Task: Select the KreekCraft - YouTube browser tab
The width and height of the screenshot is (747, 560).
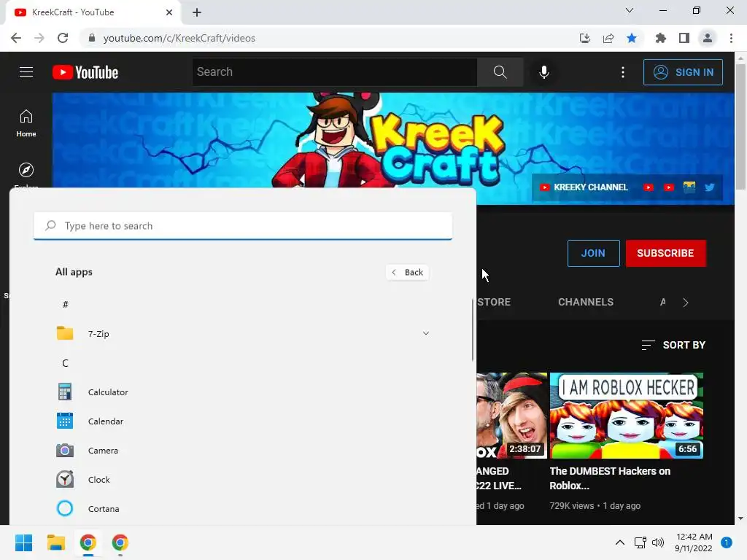Action: pos(93,12)
